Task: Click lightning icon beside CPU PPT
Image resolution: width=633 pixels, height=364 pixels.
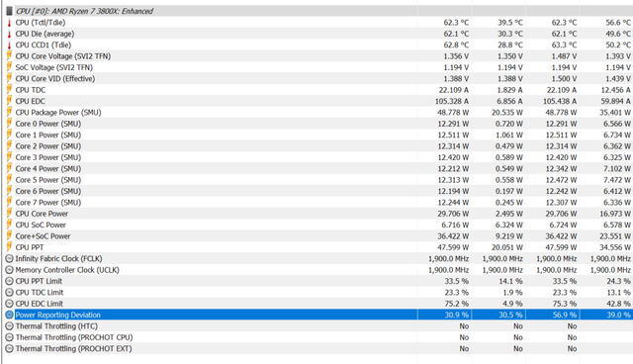Action: coord(9,247)
